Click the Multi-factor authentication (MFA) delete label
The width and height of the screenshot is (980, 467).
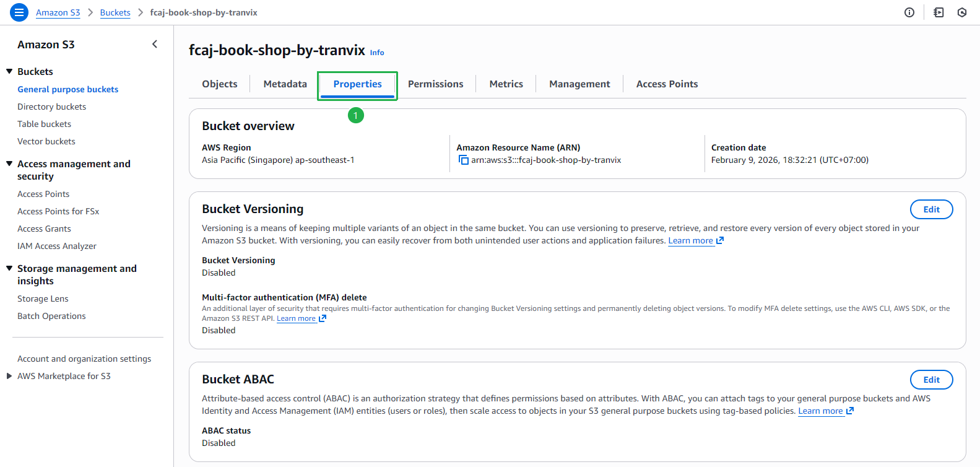(x=284, y=297)
